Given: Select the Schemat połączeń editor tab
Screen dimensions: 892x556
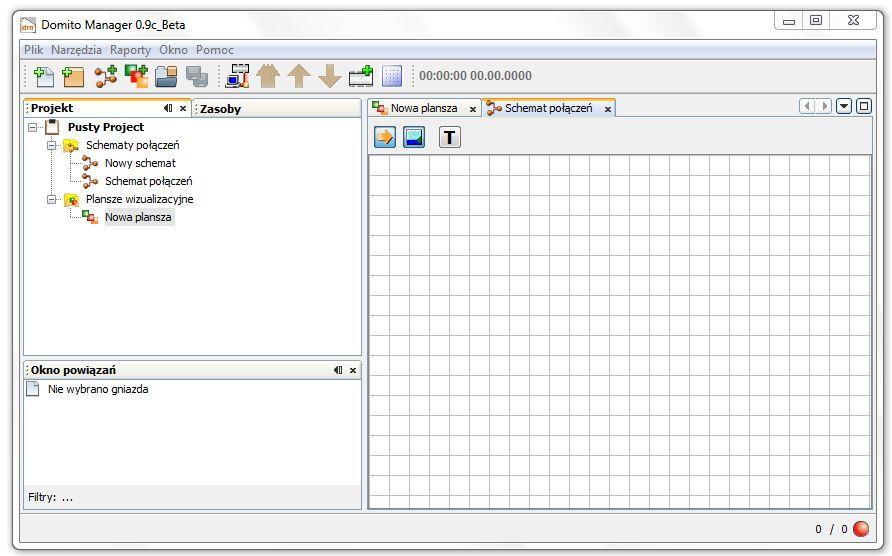Looking at the screenshot, I should (x=548, y=108).
